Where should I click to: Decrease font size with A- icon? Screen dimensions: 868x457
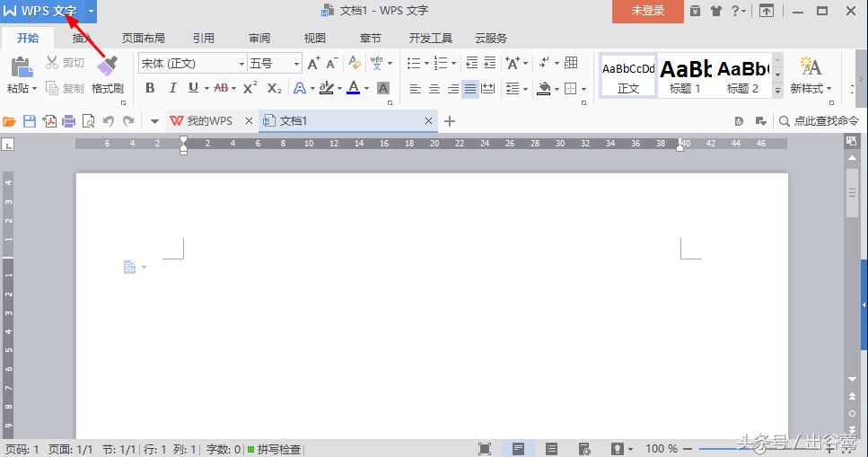coord(332,63)
